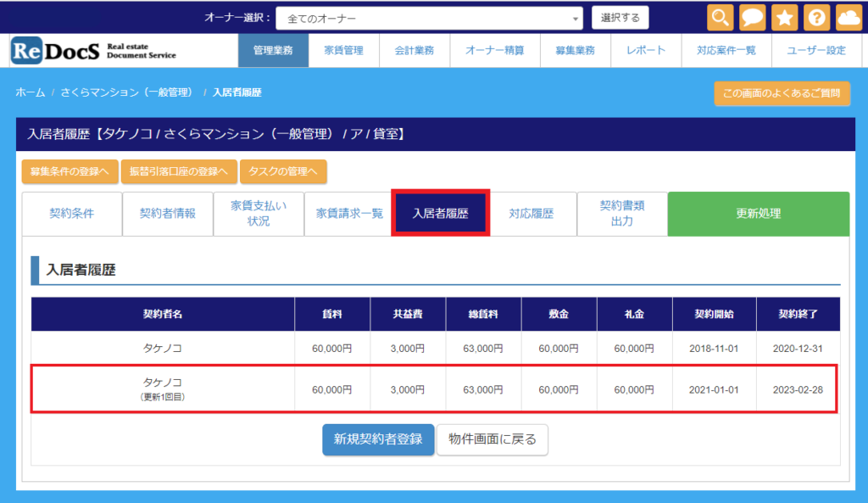Open the ユーザー設定 menu
The width and height of the screenshot is (868, 503).
click(816, 50)
